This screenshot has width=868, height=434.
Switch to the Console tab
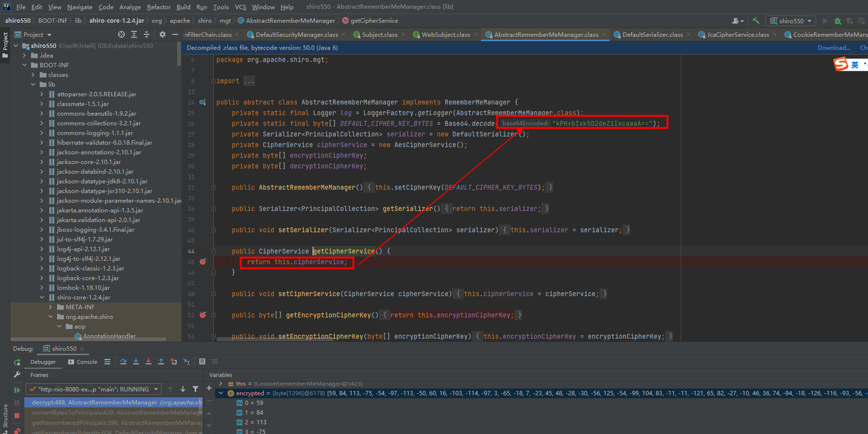tap(83, 361)
